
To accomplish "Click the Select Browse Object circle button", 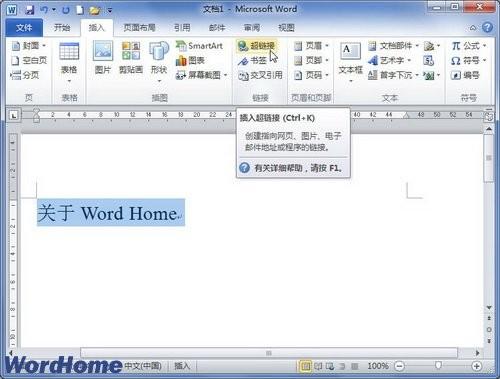I will pyautogui.click(x=489, y=329).
